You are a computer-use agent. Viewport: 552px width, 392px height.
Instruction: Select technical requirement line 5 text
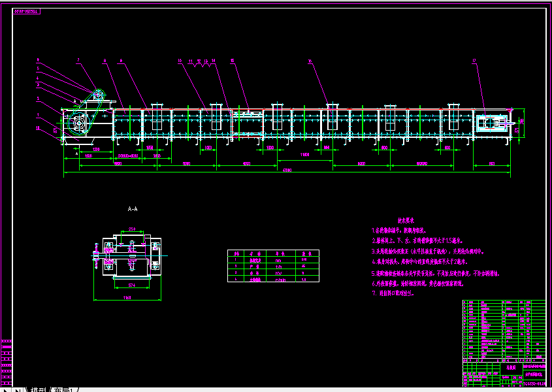point(436,273)
